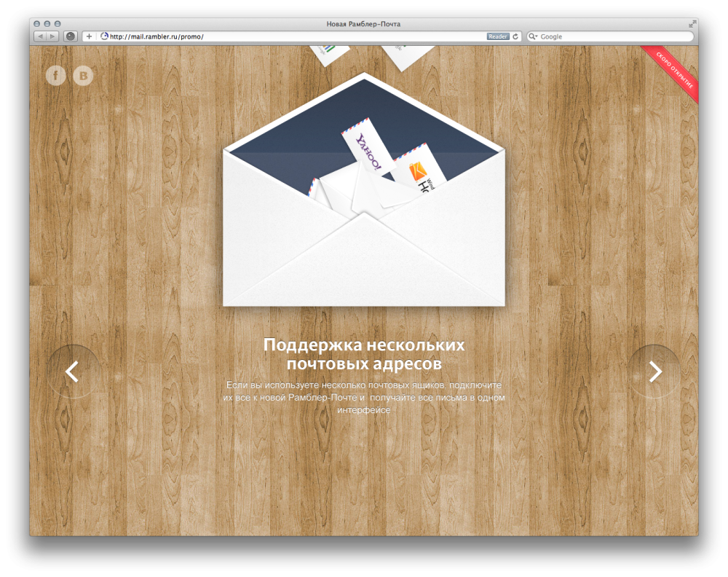
Task: Add a bookmark with the plus button
Action: pyautogui.click(x=89, y=36)
